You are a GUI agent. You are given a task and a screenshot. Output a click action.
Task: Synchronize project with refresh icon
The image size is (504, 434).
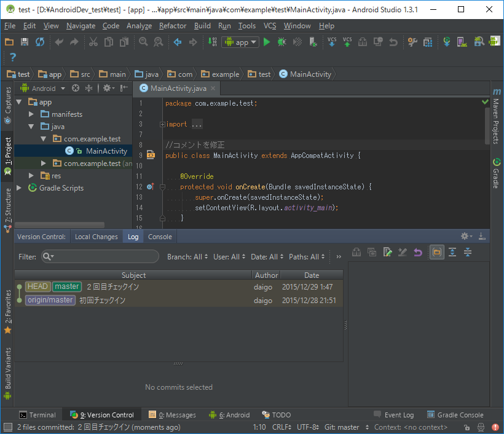click(40, 42)
